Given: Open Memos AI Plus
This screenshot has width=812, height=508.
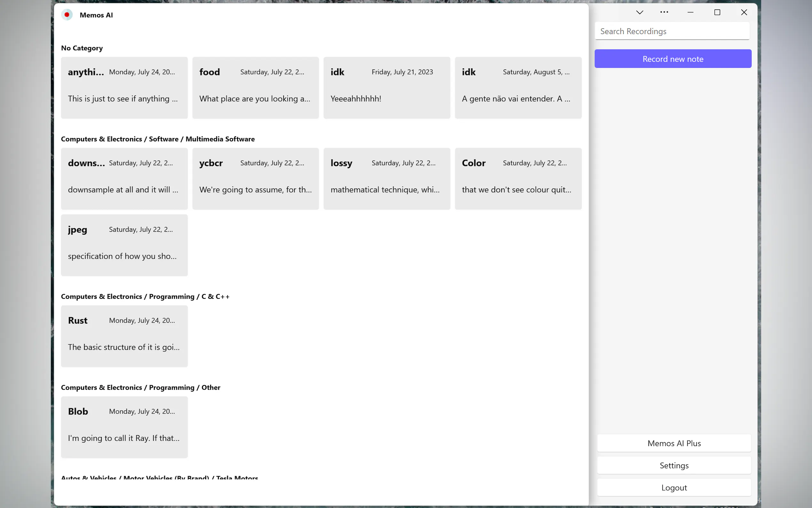Looking at the screenshot, I should [x=674, y=443].
